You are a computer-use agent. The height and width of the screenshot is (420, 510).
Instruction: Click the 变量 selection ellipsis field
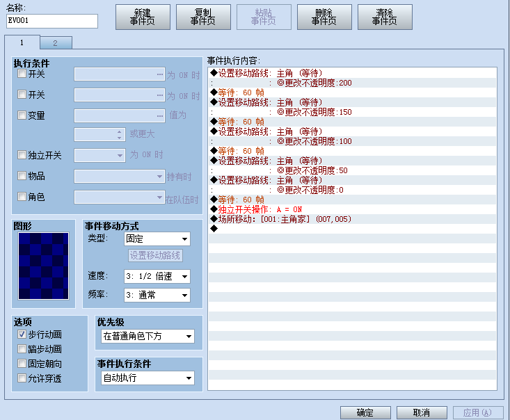click(120, 115)
